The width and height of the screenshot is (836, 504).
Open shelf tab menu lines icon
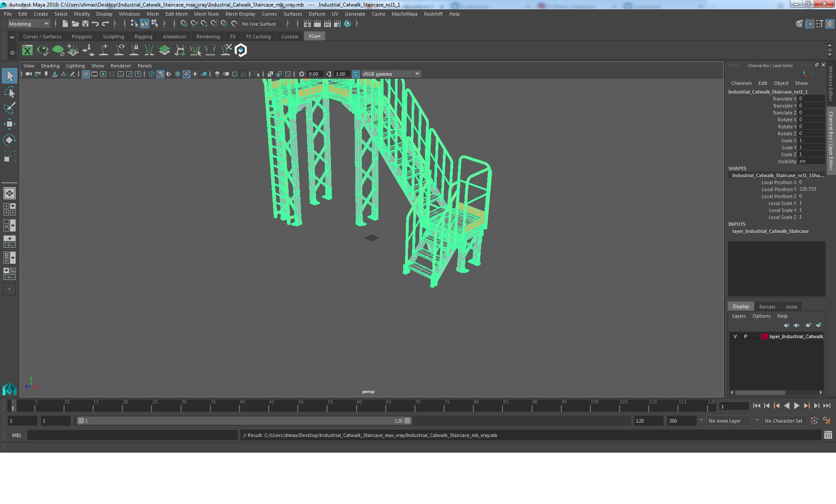click(12, 37)
